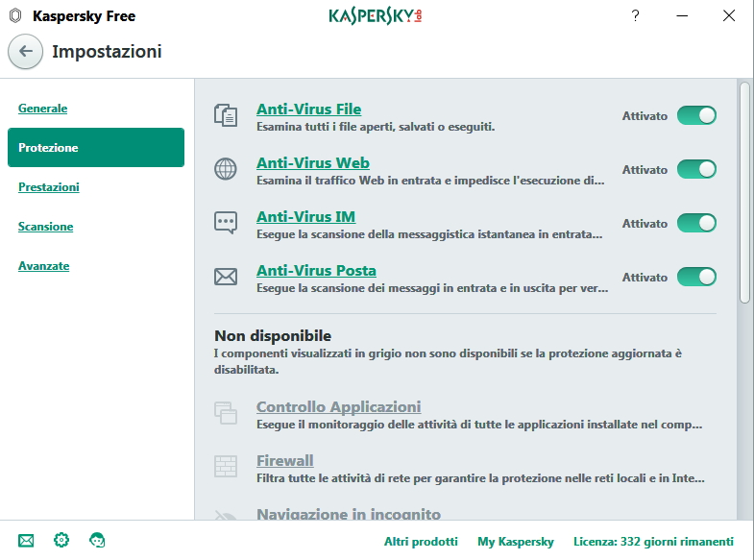Minimize the Kaspersky window
This screenshot has height=560, width=754.
(x=682, y=16)
